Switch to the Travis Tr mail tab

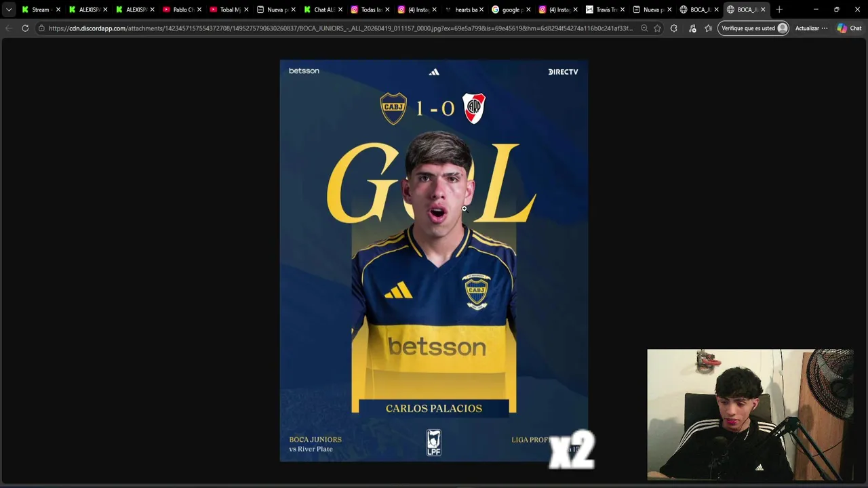[x=605, y=9]
